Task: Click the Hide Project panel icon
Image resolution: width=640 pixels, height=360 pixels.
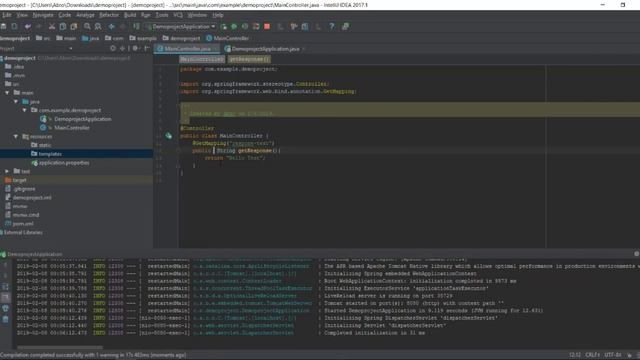Action: tap(147, 49)
